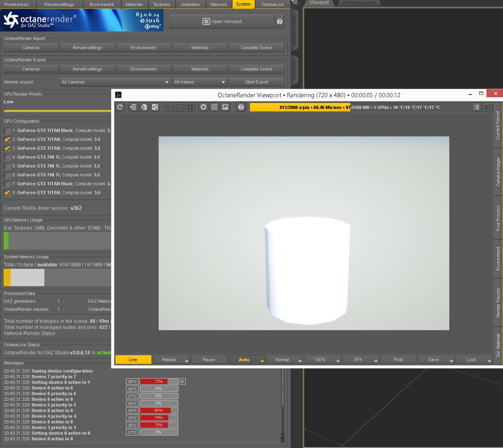
Task: Uncheck GPU 2 GeForce GTX TITAN
Action: [7, 140]
